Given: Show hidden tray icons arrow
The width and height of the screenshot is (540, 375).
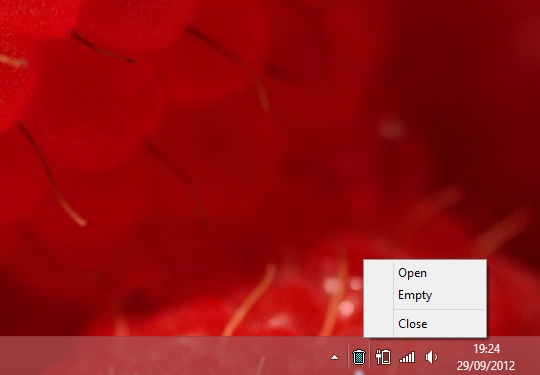Looking at the screenshot, I should (x=334, y=358).
